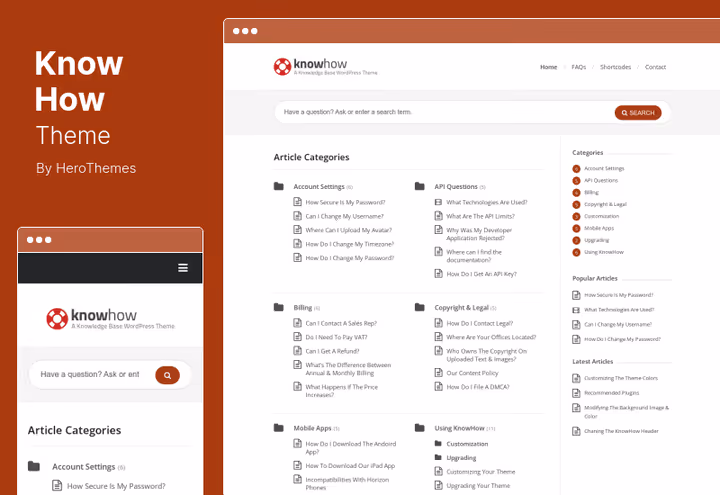Image resolution: width=720 pixels, height=495 pixels.
Task: Open article Can I Change My Username in Account Settings
Action: coord(344,216)
